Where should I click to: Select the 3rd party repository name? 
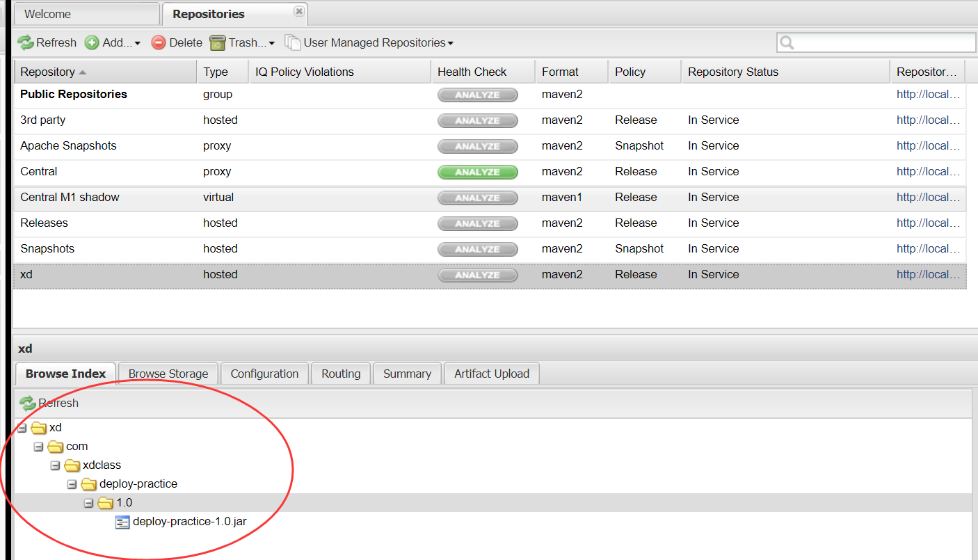(42, 120)
